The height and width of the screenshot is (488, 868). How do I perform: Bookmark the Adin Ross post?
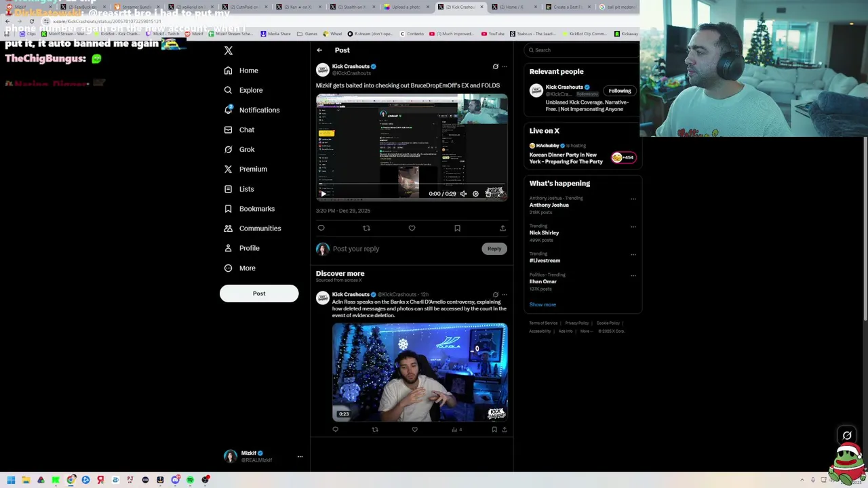pyautogui.click(x=494, y=430)
